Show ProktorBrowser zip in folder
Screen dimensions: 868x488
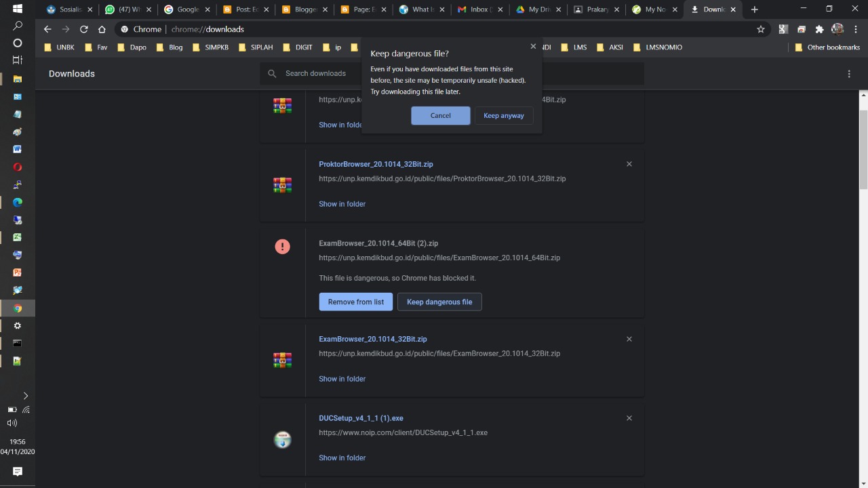(342, 204)
